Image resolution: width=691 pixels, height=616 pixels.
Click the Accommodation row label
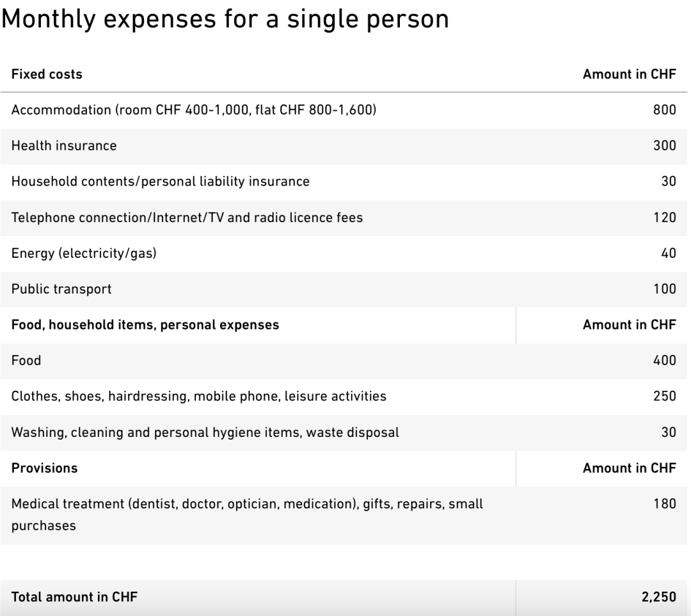pos(194,110)
